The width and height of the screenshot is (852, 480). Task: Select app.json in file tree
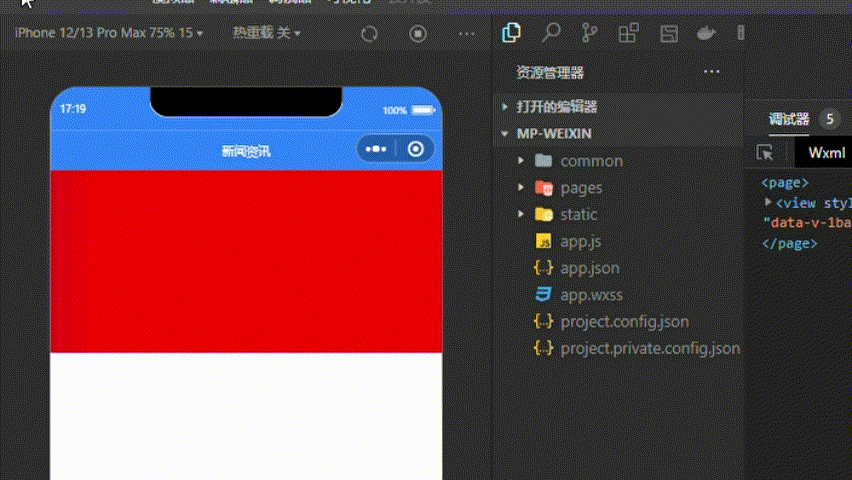590,268
